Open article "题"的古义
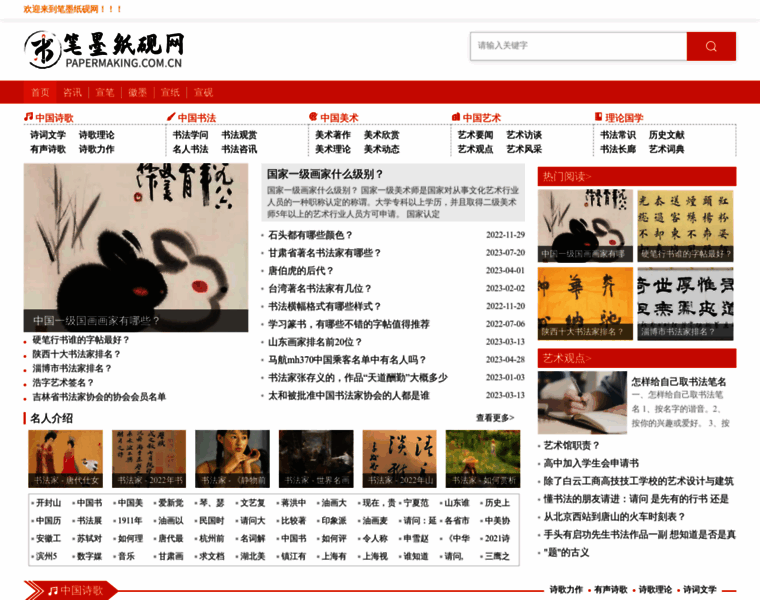Image resolution: width=760 pixels, height=600 pixels. point(566,552)
